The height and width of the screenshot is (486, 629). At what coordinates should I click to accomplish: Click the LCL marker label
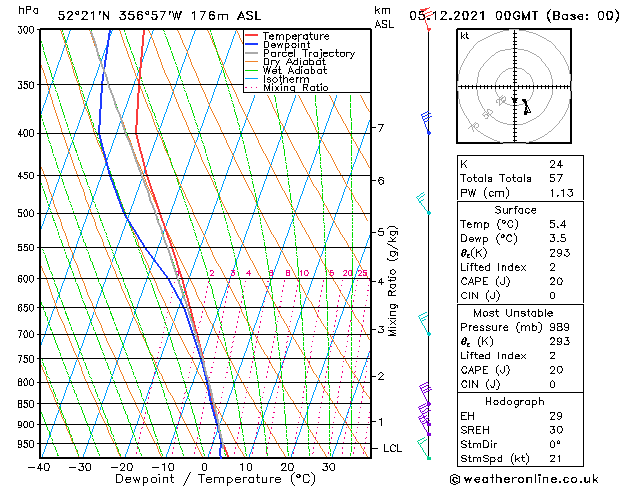pos(392,448)
